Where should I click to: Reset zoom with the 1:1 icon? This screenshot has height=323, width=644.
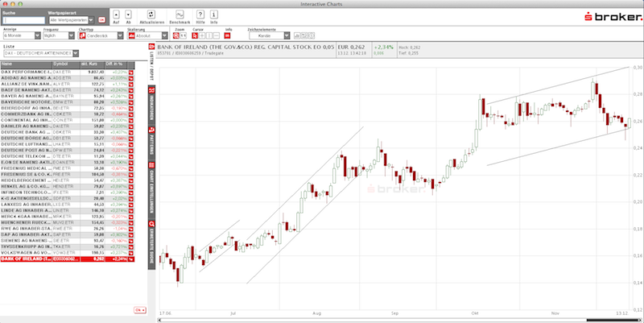click(184, 35)
